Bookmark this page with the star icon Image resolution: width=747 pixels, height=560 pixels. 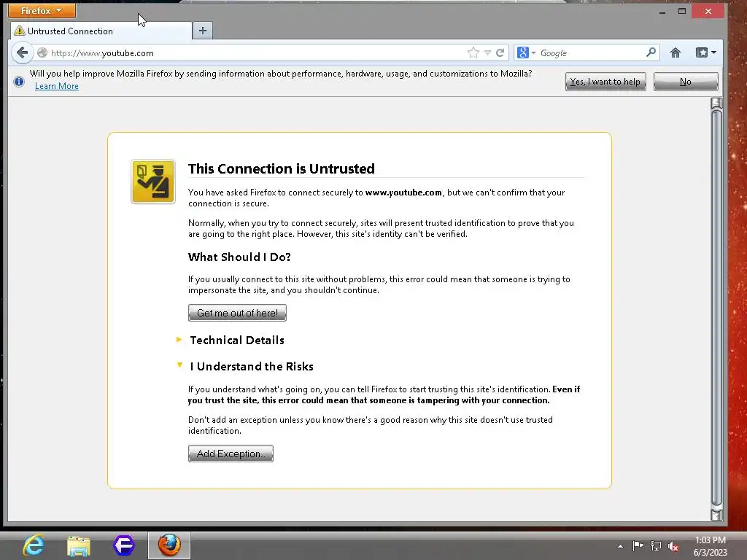[x=473, y=52]
